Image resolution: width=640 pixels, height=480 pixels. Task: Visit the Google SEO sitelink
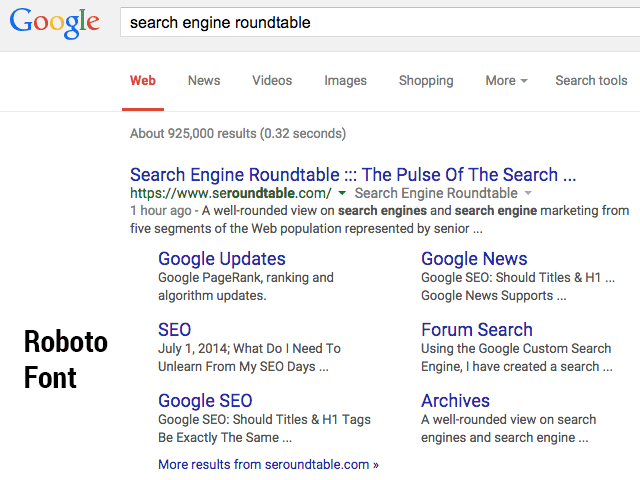coord(205,401)
